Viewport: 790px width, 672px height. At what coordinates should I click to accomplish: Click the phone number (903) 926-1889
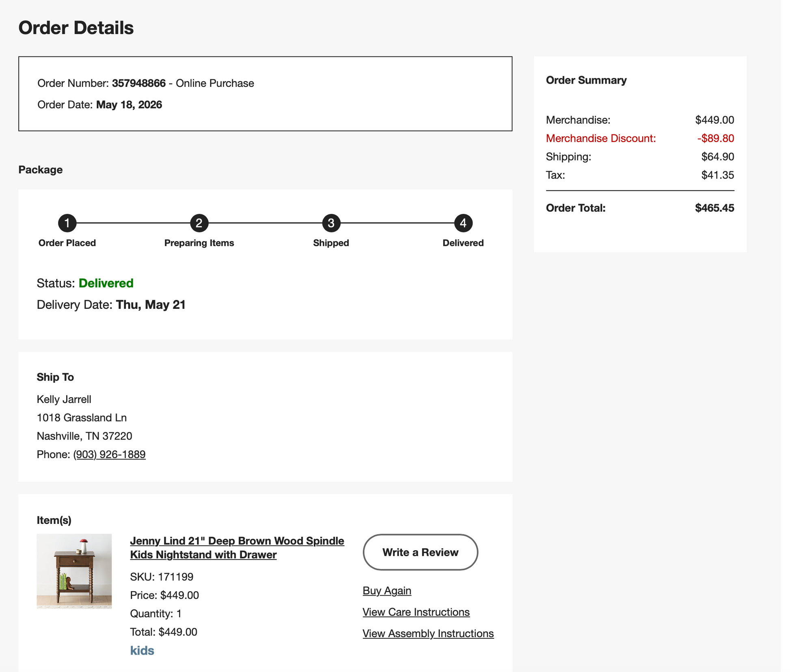109,454
